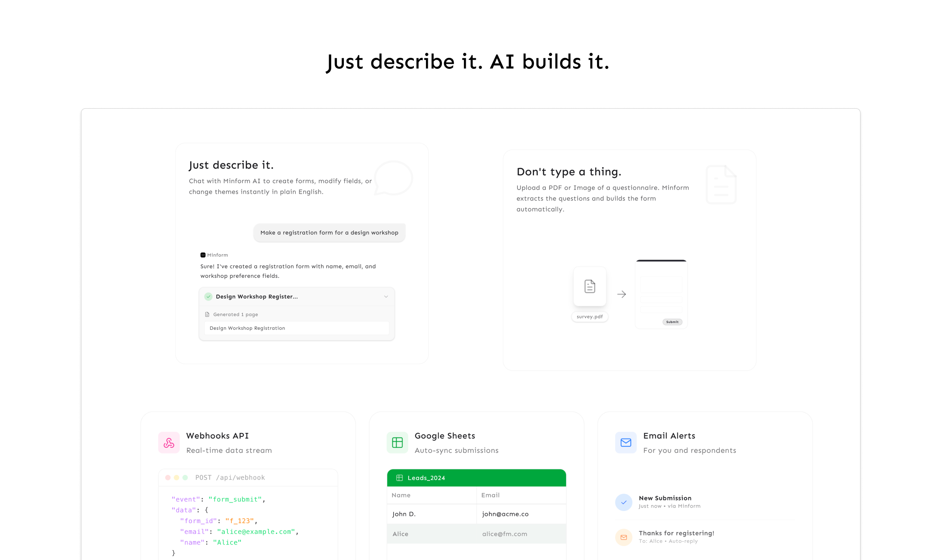Click the Generated 1 page file icon
Viewport: 936px width, 560px height.
(x=207, y=314)
